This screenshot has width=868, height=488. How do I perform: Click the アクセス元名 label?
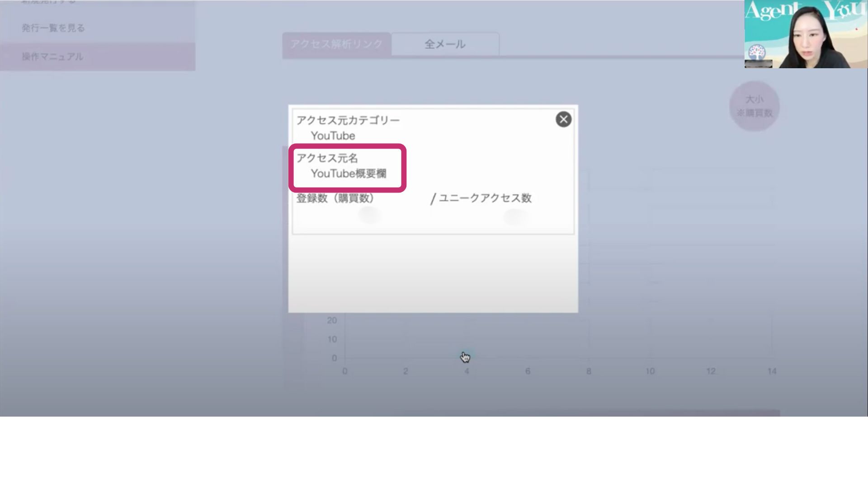pos(327,158)
